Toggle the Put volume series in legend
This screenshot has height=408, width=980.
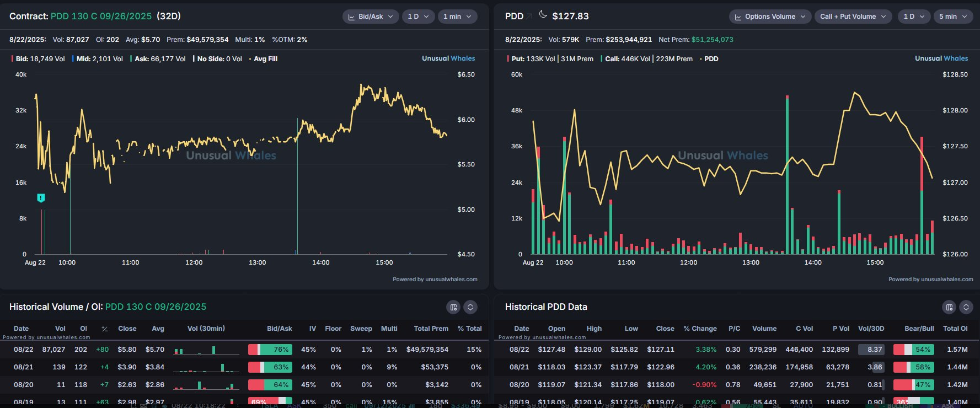coord(550,59)
